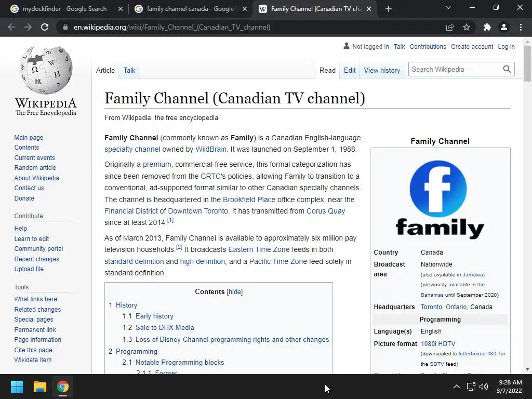Open the specialty channel link

[132, 149]
